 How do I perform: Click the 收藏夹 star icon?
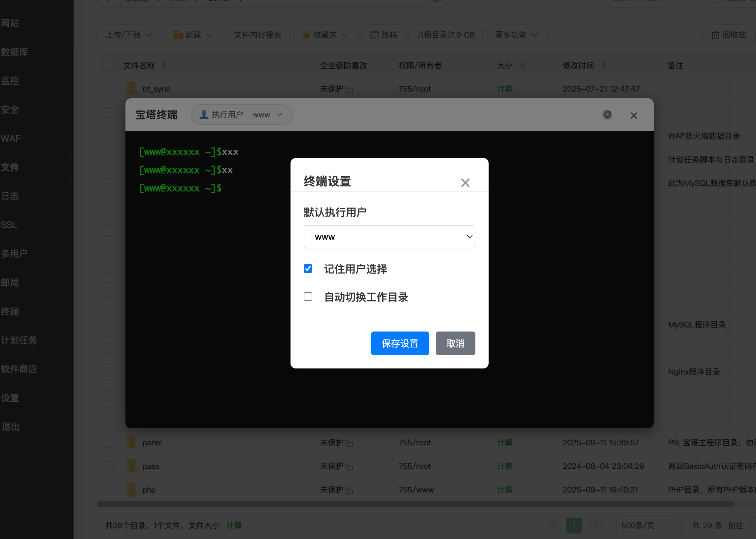pos(306,35)
